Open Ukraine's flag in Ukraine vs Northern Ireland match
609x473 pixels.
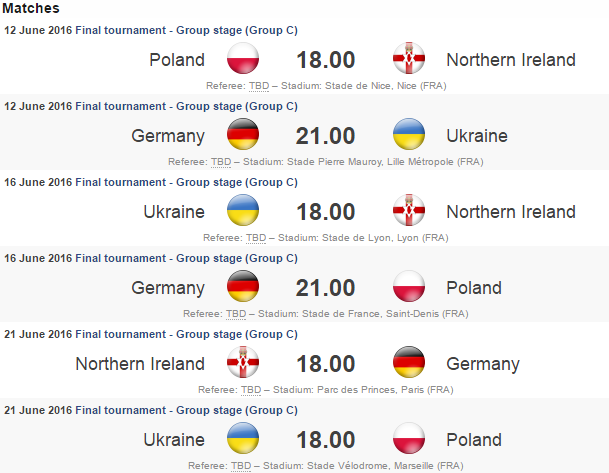pos(244,212)
